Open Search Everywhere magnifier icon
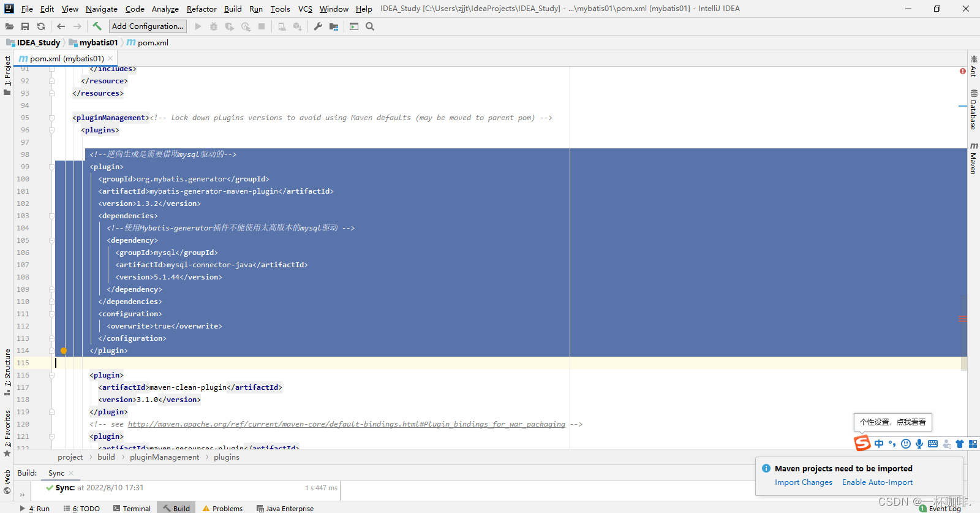Image resolution: width=980 pixels, height=513 pixels. (x=370, y=26)
